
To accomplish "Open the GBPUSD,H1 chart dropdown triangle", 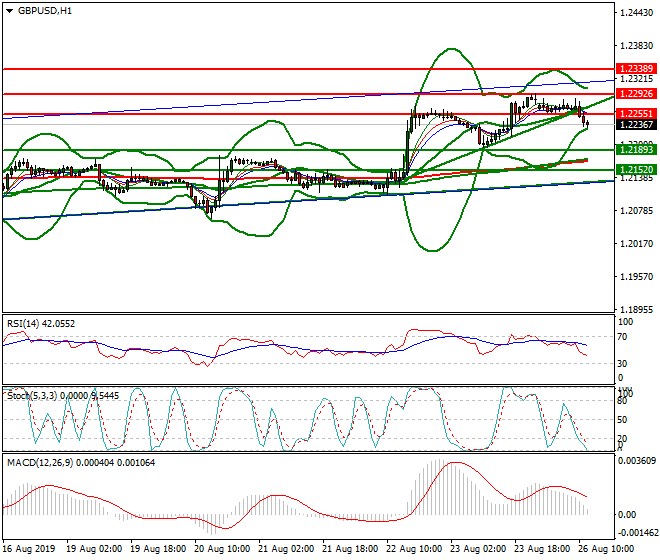I will pyautogui.click(x=10, y=11).
